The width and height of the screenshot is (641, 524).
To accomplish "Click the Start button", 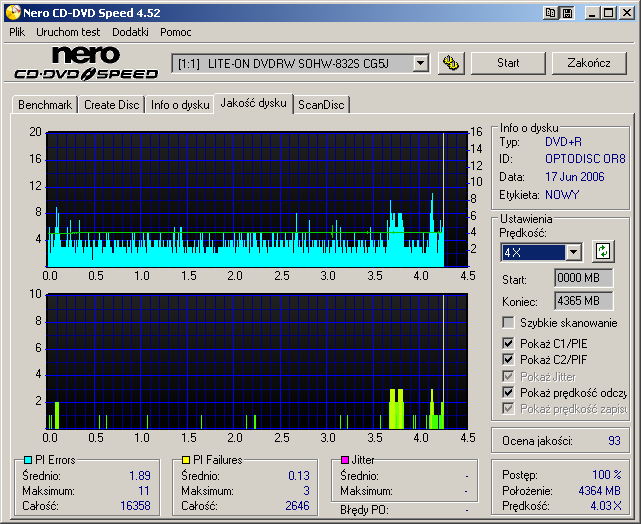I will click(508, 63).
